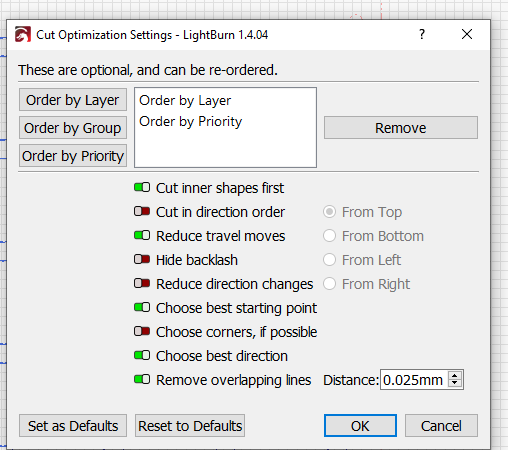Decrease Distance value with down stepper arrow
Viewport: 508px width, 450px height.
455,383
